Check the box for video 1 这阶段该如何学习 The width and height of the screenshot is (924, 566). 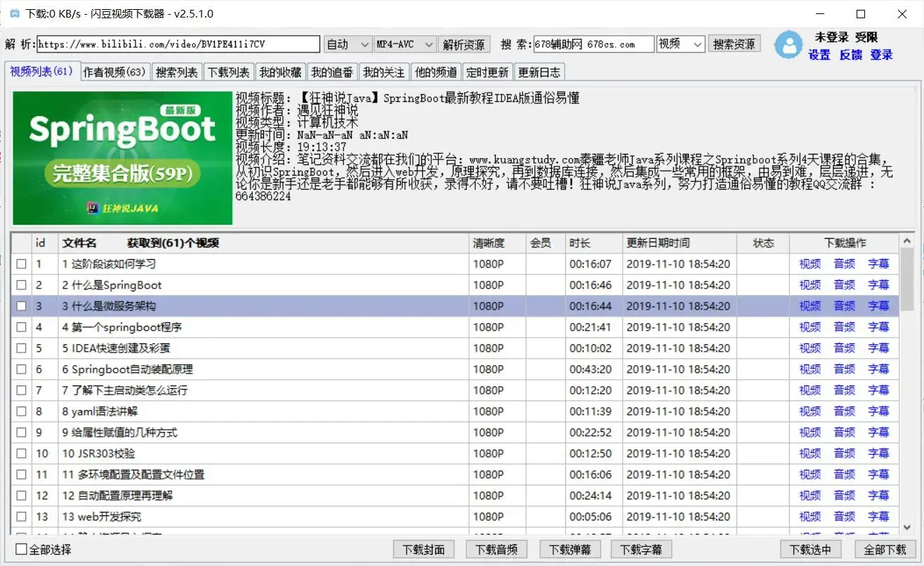click(21, 263)
